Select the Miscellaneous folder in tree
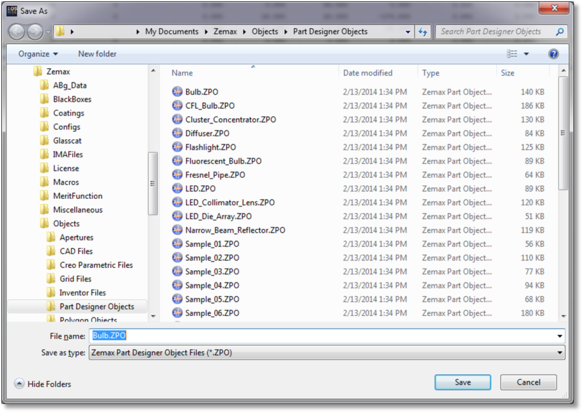The width and height of the screenshot is (583, 413). (x=77, y=210)
